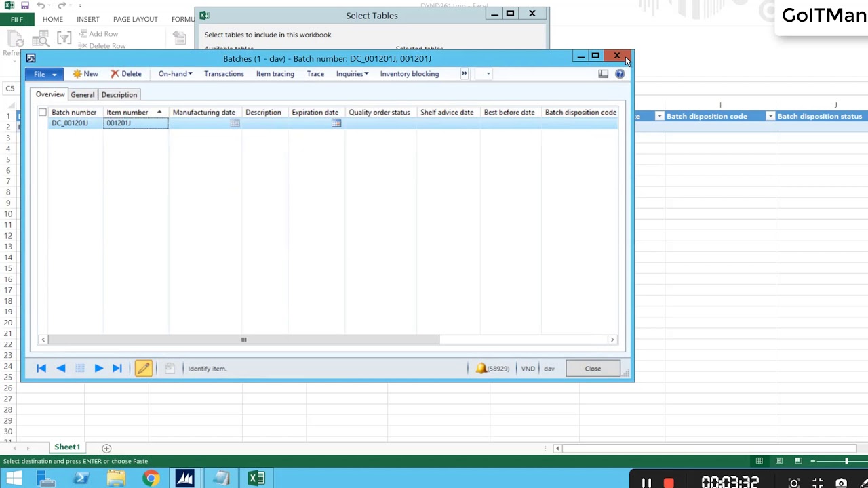Open the Excel FILE tab
The image size is (868, 488).
[16, 20]
